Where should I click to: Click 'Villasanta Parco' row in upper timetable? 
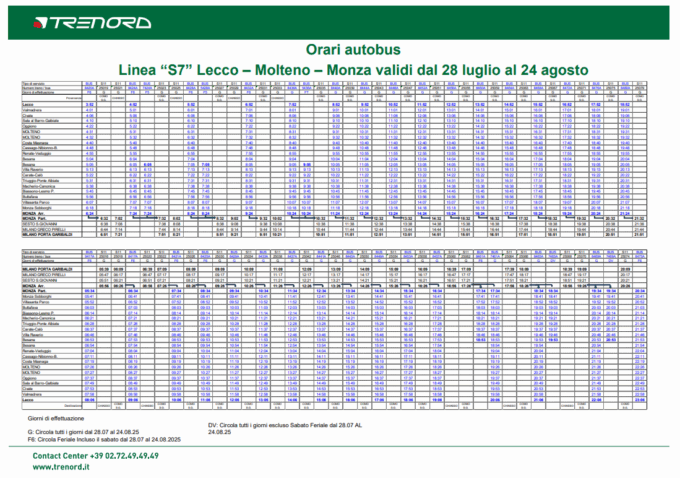36,202
